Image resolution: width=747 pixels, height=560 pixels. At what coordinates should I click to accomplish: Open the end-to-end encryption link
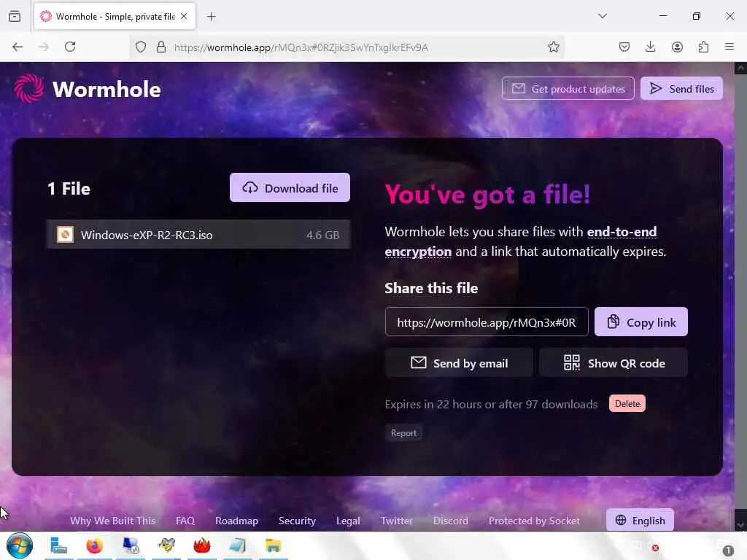[521, 241]
